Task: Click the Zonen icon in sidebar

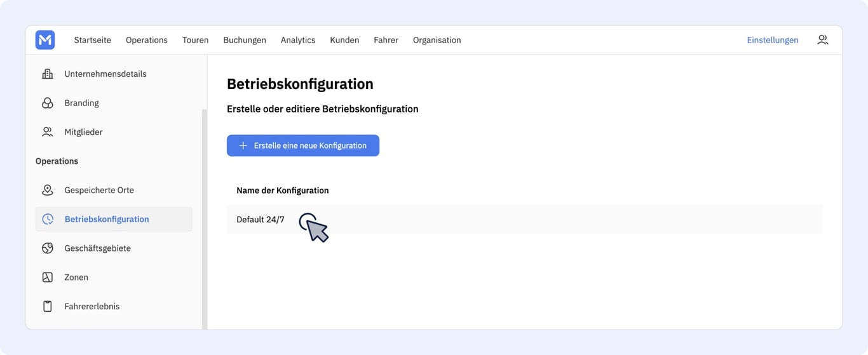Action: point(48,277)
